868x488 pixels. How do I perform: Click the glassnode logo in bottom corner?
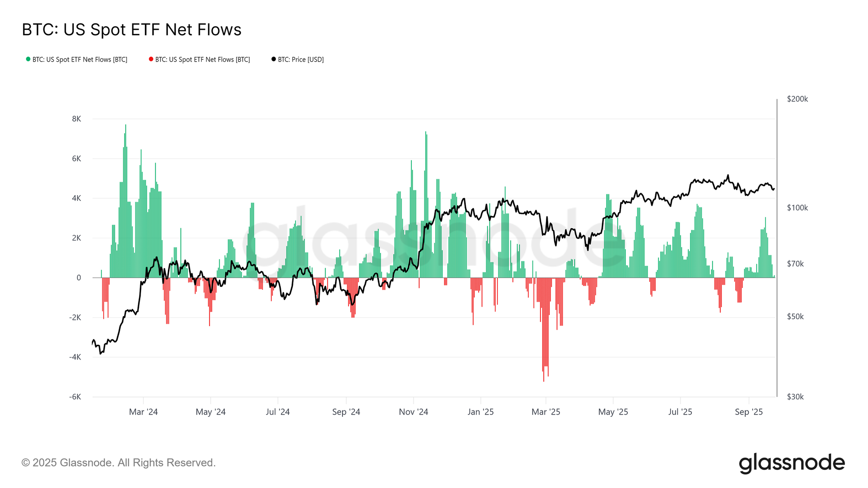[x=792, y=463]
